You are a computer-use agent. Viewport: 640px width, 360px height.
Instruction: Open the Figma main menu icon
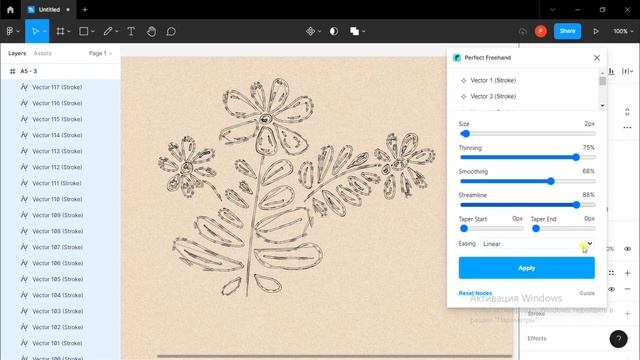click(x=10, y=31)
